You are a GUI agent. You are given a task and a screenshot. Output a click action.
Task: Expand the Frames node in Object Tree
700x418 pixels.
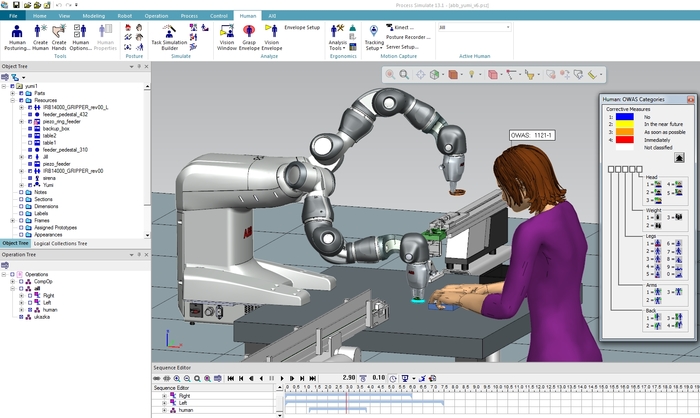12,220
